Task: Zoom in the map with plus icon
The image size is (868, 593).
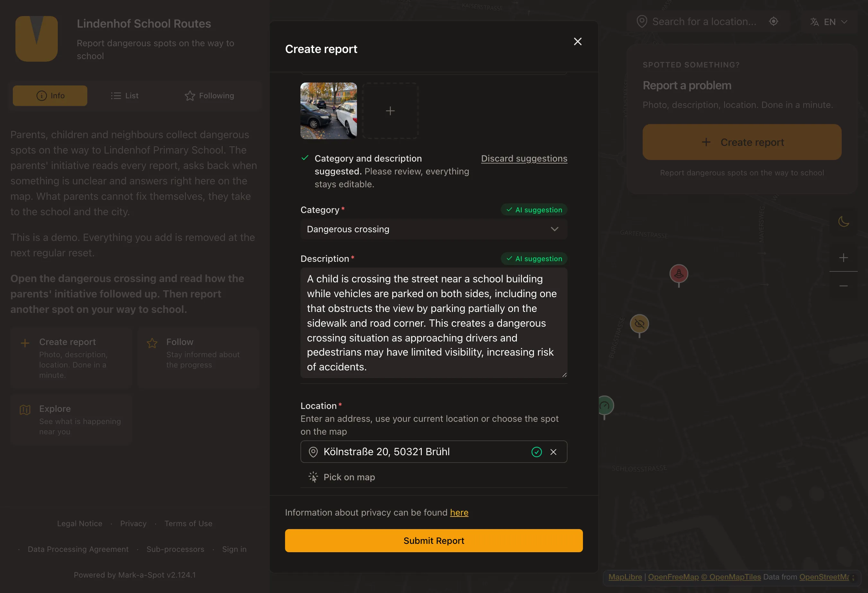Action: (x=843, y=257)
